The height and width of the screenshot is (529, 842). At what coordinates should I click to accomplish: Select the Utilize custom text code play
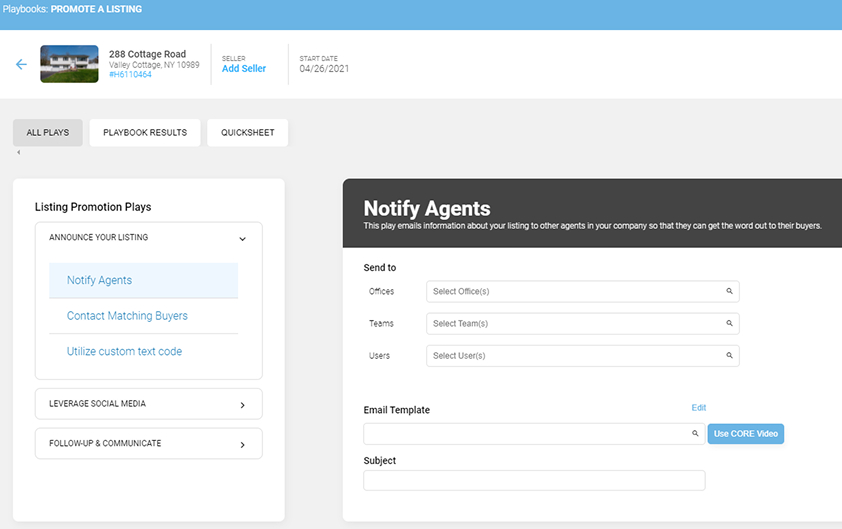tap(124, 352)
